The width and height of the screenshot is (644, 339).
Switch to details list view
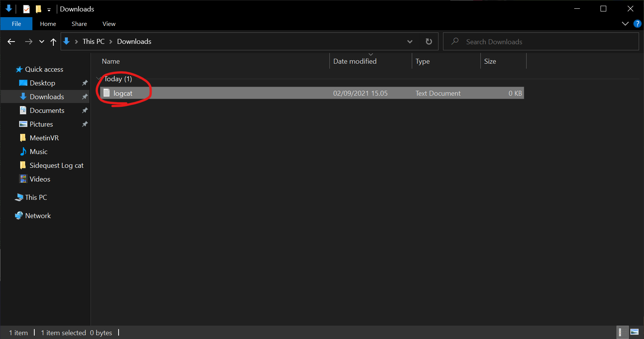[x=621, y=332]
